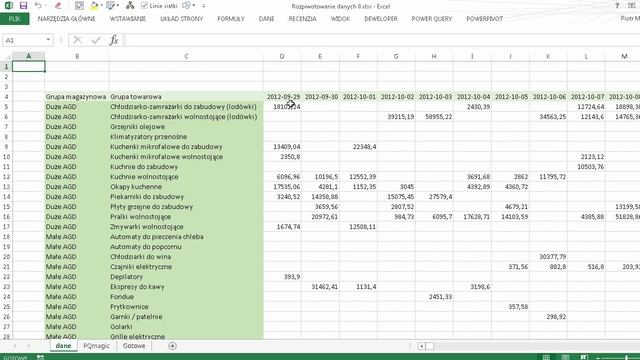This screenshot has width=640, height=360.
Task: Switch to Page Layout view in status bar
Action: click(565, 357)
